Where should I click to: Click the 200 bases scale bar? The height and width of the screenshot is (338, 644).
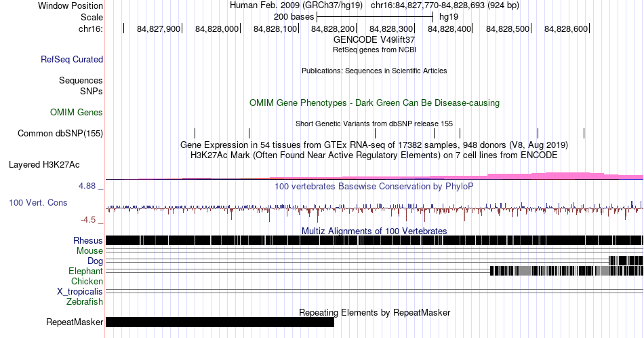click(x=375, y=17)
